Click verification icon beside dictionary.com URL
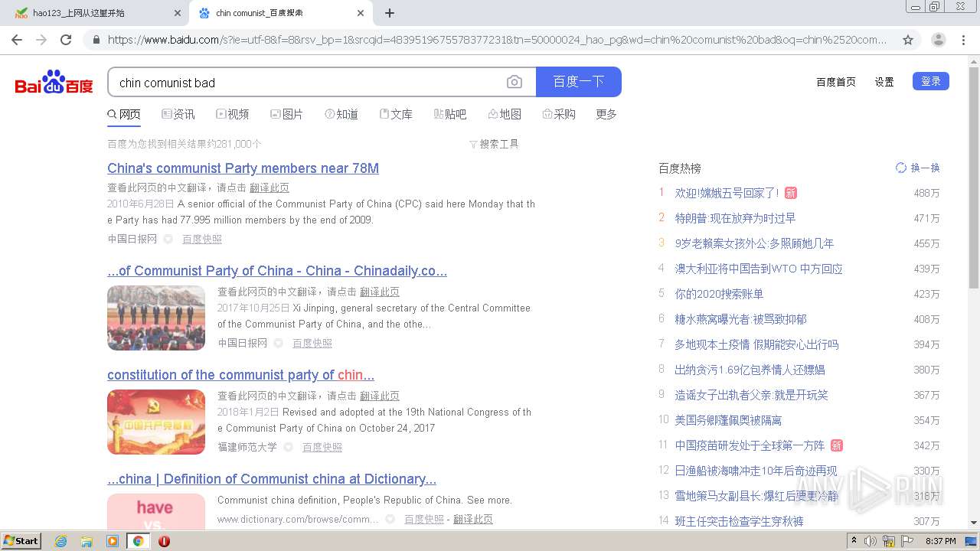The height and width of the screenshot is (551, 980). (x=390, y=519)
